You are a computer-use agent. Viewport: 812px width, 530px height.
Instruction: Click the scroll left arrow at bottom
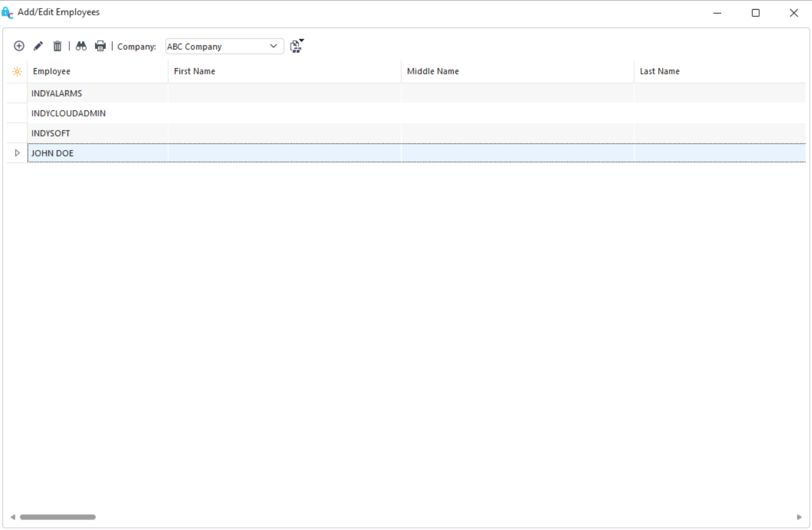point(12,517)
